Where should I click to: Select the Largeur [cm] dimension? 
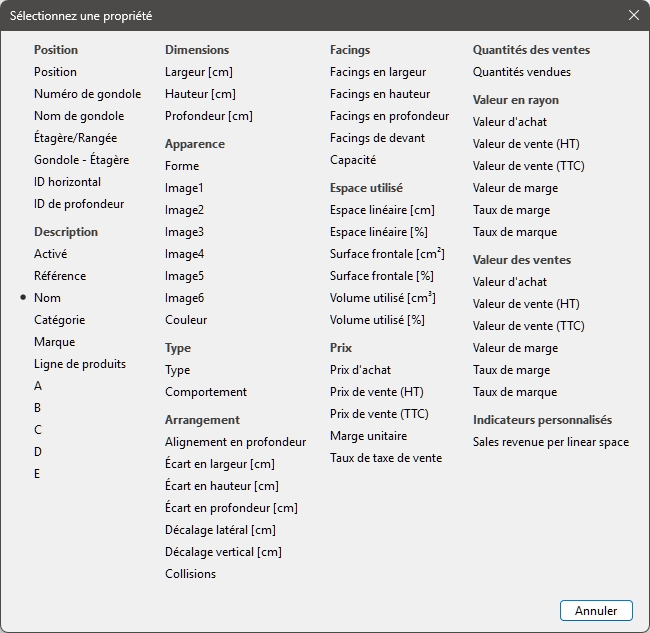(200, 72)
